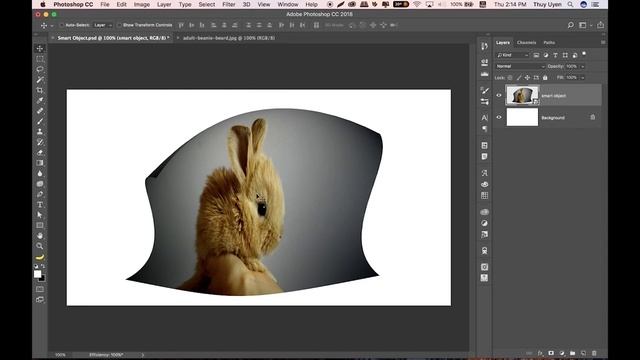Select the Eyedropper tool
Screen dimensions: 640x360
point(40,100)
